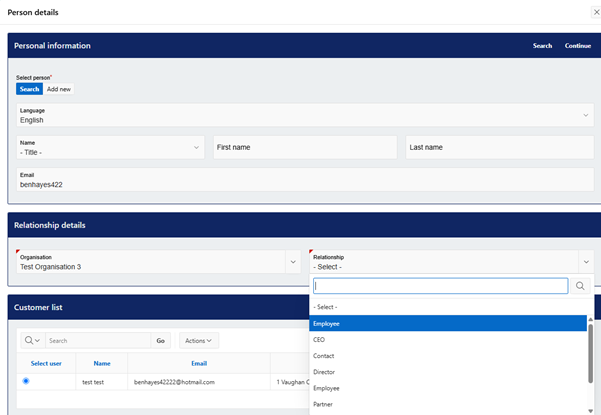Choose the Partner relationship option
This screenshot has height=415, width=601.
pos(448,404)
